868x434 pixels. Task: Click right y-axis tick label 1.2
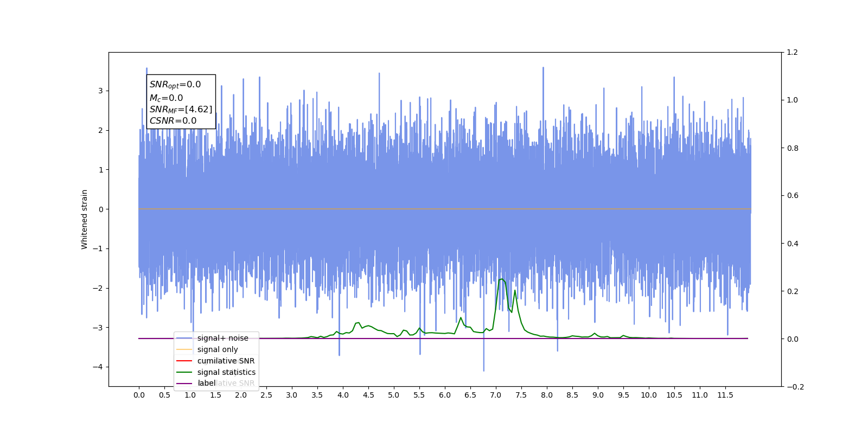[793, 52]
